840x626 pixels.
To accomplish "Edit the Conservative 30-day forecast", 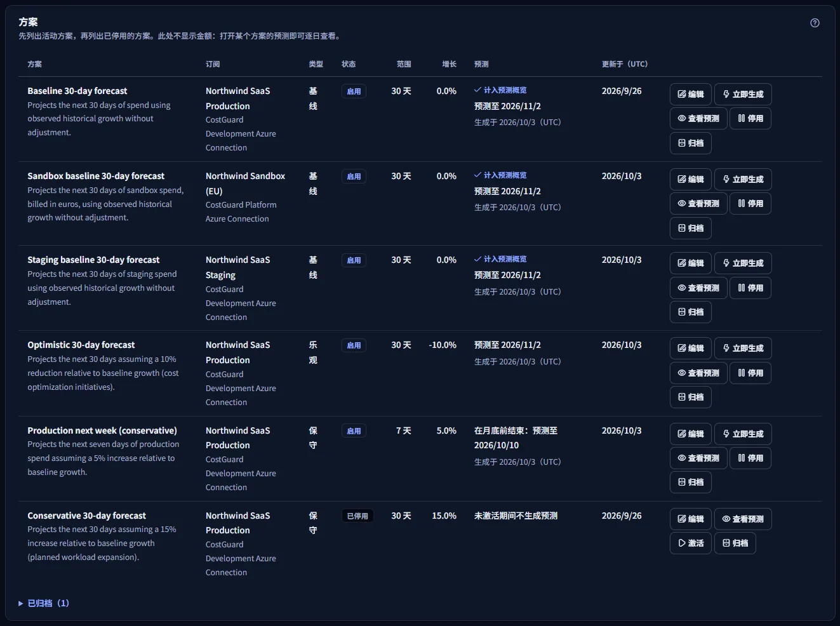I will [691, 519].
